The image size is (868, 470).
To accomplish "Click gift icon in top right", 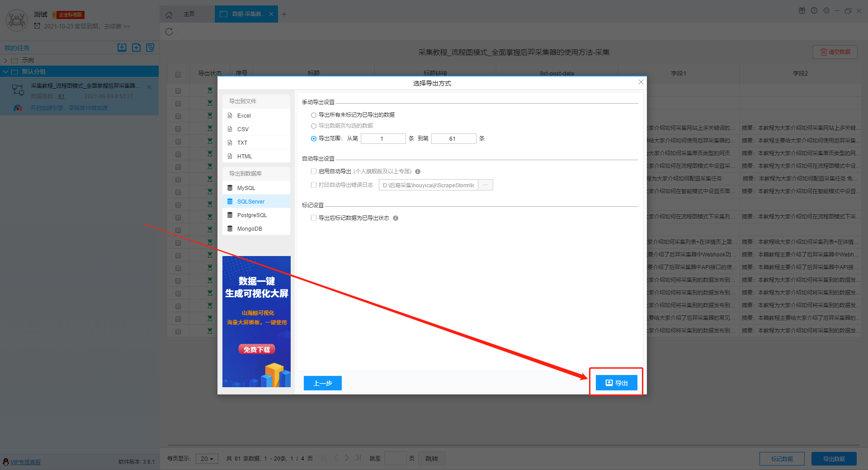I will pos(802,10).
